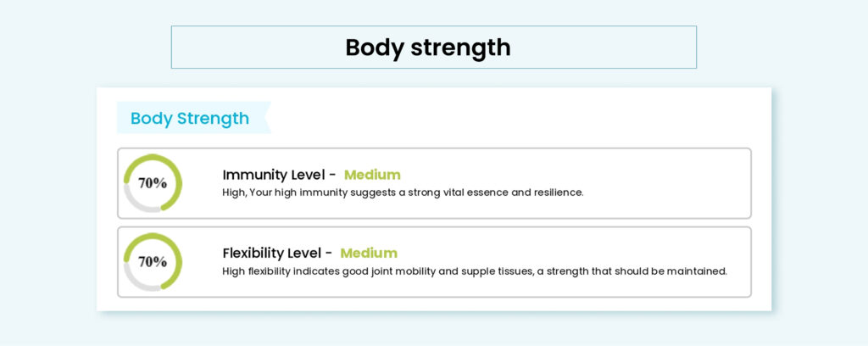868x346 pixels.
Task: Click the notched end of the Body Strength ribbon
Action: tap(267, 118)
